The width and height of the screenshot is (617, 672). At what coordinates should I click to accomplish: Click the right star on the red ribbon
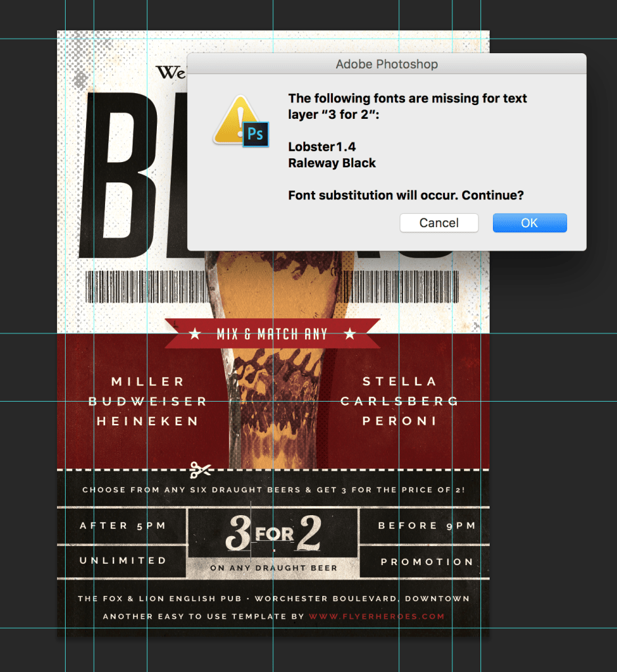click(350, 333)
